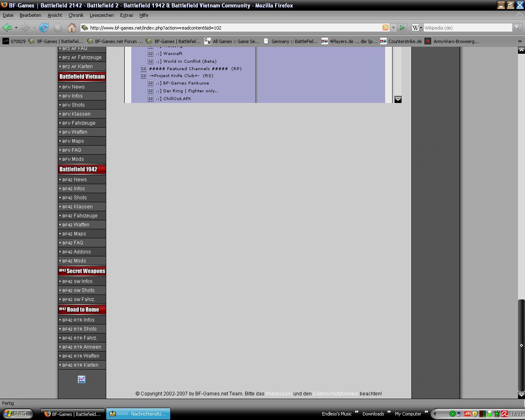525x420 pixels.
Task: Open the Extras menu
Action: tap(126, 15)
